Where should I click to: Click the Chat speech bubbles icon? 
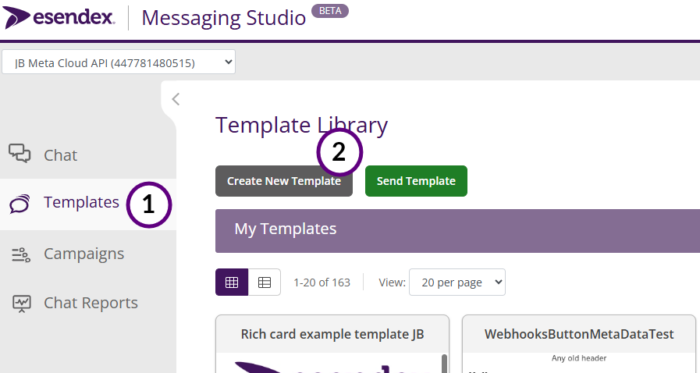click(20, 153)
